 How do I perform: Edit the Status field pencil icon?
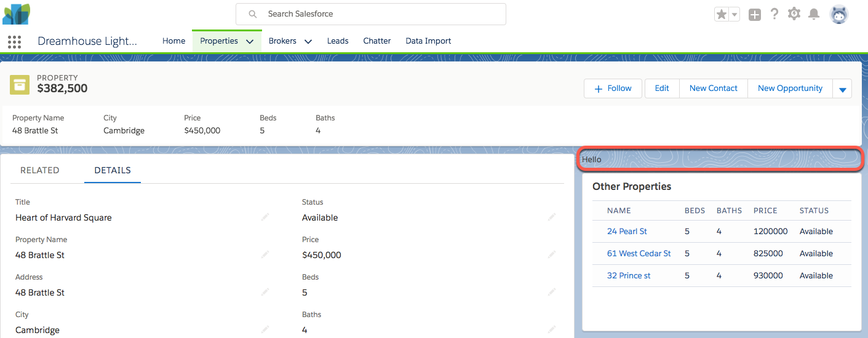tap(552, 217)
